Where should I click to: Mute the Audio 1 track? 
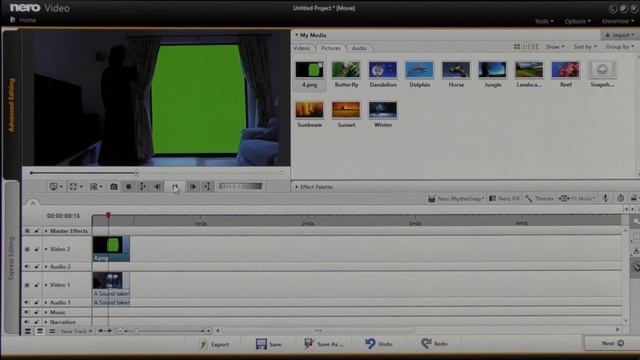point(27,302)
